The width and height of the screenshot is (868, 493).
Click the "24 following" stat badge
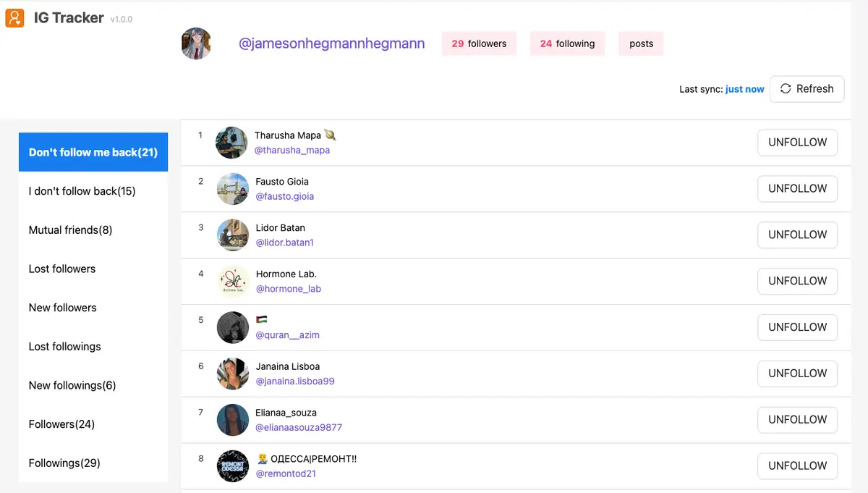point(567,43)
